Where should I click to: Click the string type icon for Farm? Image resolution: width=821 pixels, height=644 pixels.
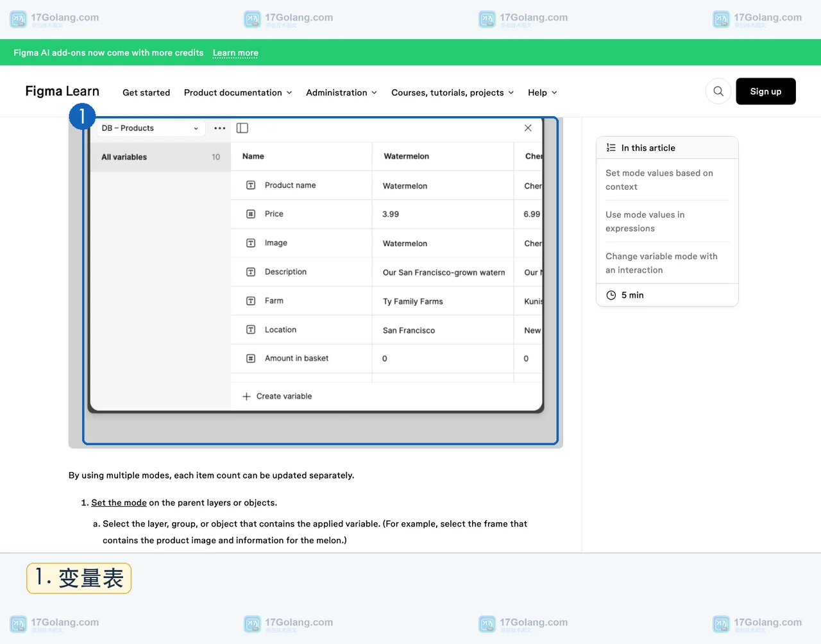click(251, 301)
